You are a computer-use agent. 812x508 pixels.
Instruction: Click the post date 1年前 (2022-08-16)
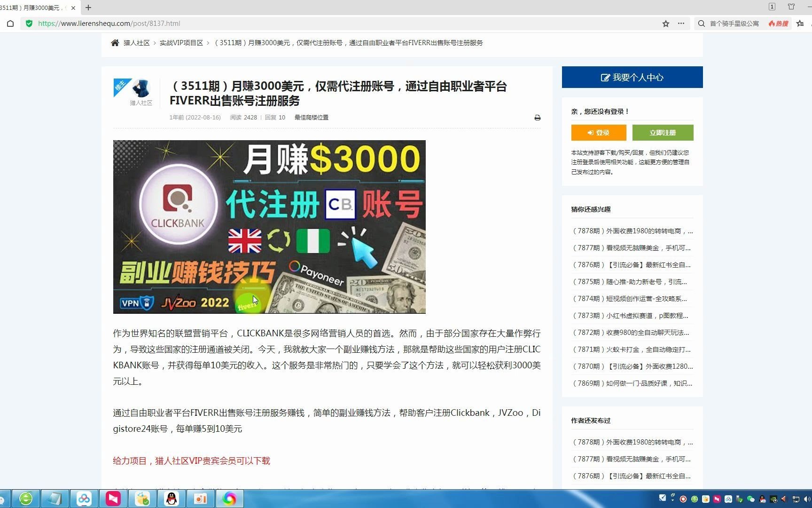click(x=195, y=118)
